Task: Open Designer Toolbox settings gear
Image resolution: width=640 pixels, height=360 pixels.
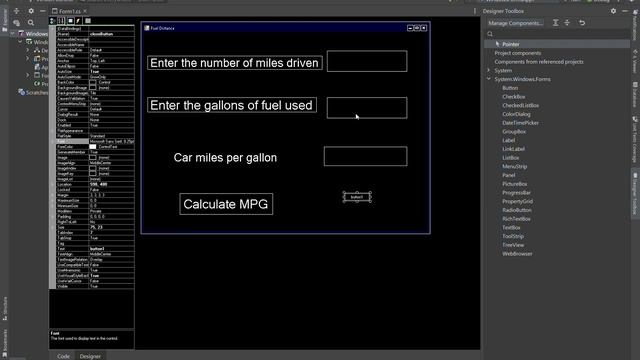Action: coord(613,11)
